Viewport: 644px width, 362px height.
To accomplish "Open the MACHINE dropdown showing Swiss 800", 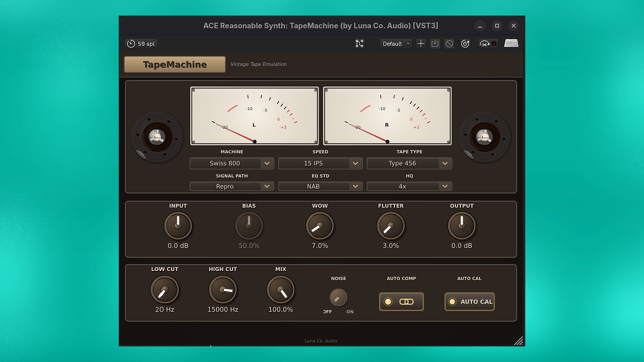I will pyautogui.click(x=231, y=163).
